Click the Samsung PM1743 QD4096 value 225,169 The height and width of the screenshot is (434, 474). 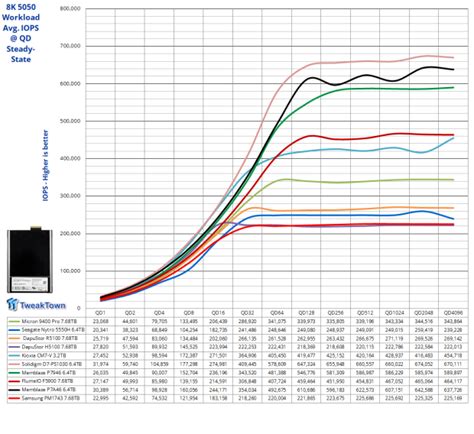(453, 398)
